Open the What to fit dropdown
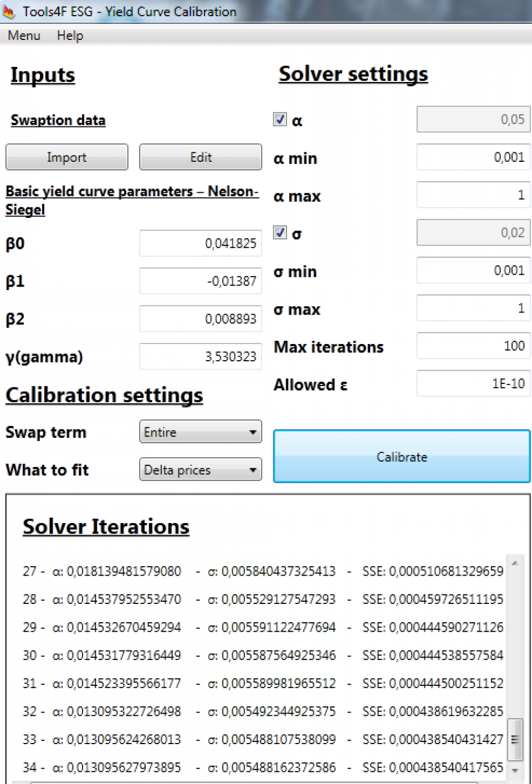Screen dimensions: 532x784 200,470
